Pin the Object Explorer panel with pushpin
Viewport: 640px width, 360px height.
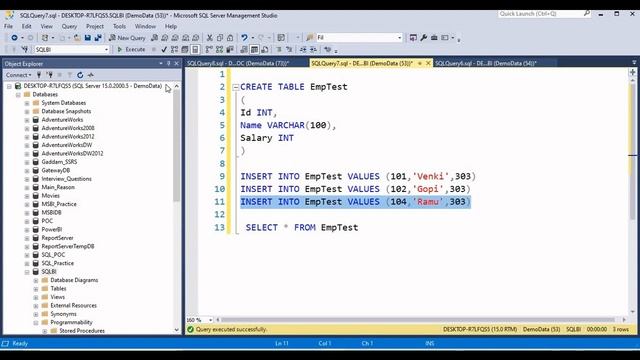[169, 64]
